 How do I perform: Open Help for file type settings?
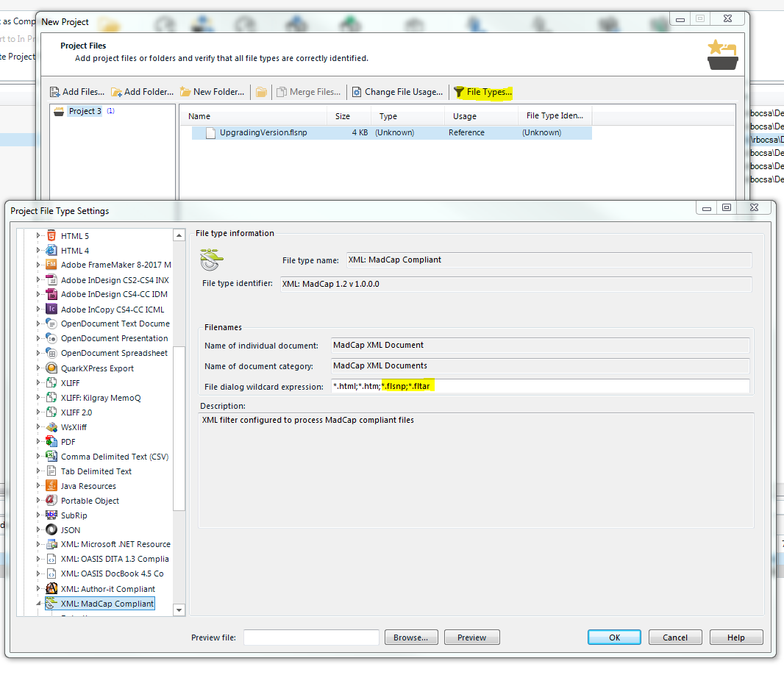pos(736,637)
